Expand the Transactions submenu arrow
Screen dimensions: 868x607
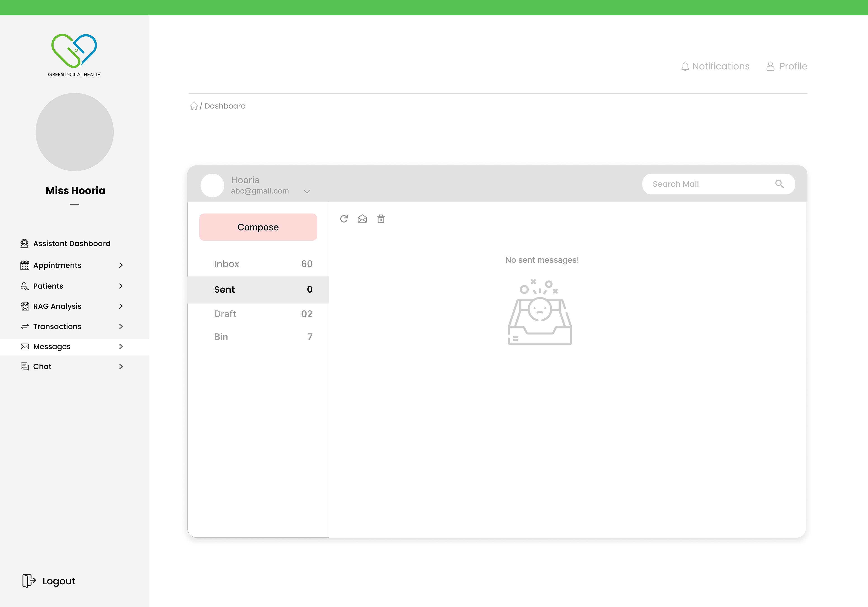[121, 326]
